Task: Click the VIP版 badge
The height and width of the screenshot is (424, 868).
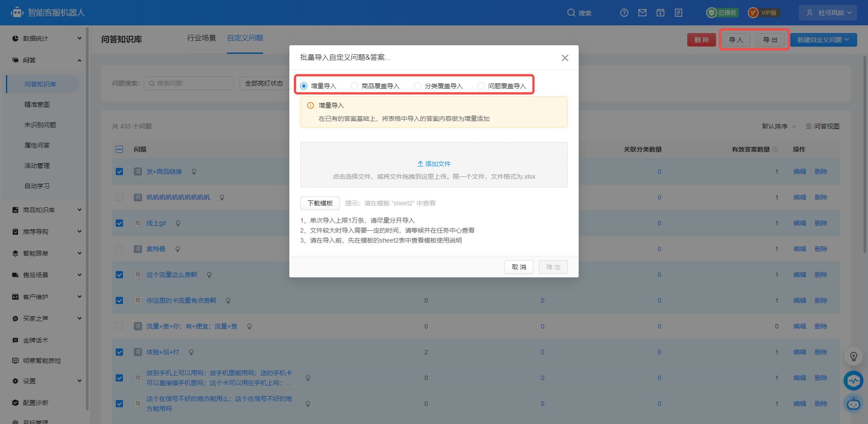Action: click(x=764, y=13)
